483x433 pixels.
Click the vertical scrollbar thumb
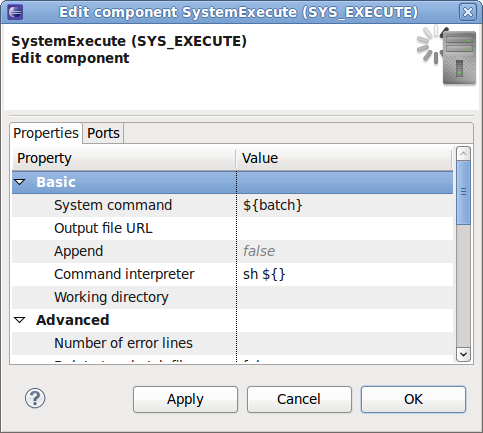click(463, 192)
